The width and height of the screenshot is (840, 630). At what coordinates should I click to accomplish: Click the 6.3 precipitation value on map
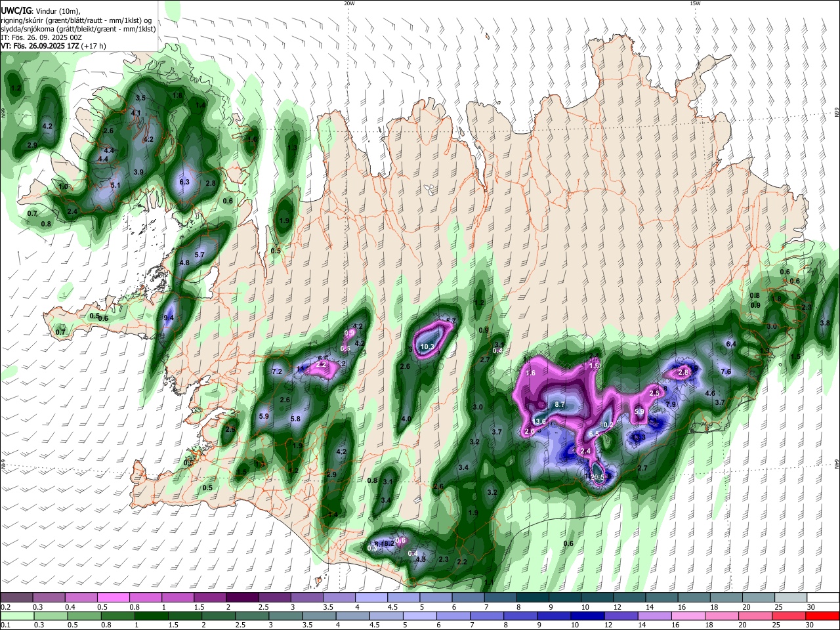[184, 182]
